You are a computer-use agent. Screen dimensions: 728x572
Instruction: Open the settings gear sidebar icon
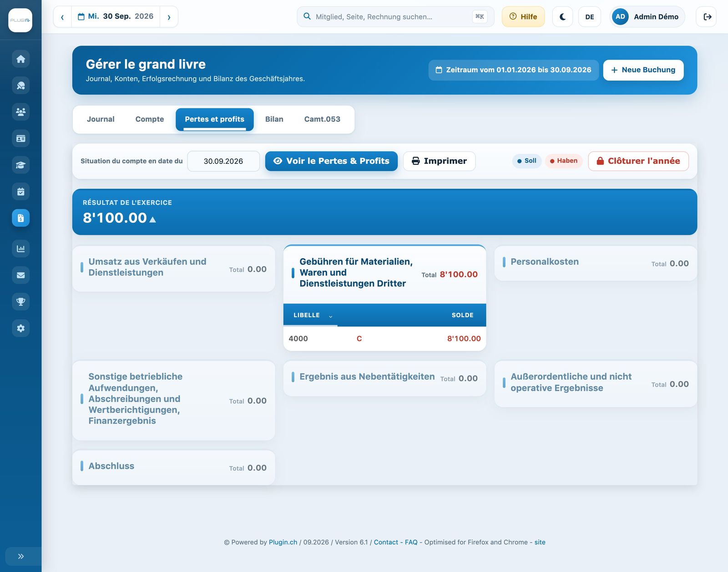20,328
